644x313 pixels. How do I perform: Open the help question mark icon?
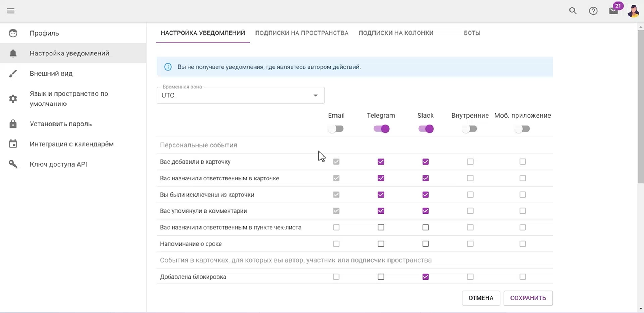pyautogui.click(x=593, y=11)
